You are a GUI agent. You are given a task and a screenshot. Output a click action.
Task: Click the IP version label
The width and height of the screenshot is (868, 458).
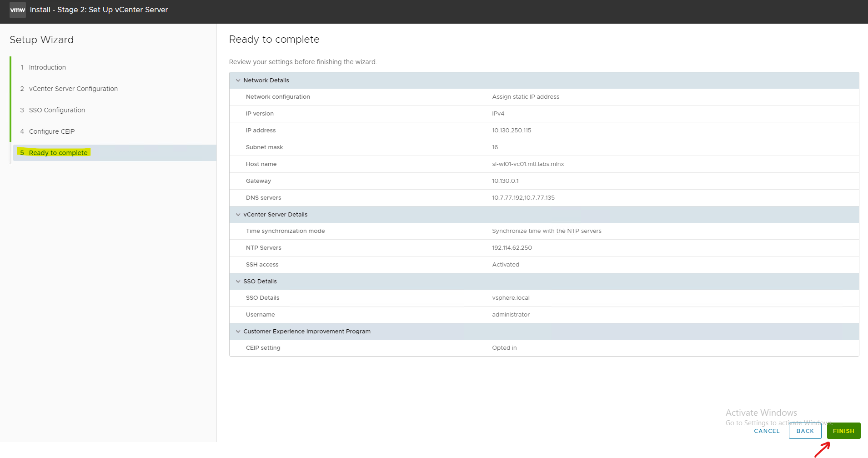(x=260, y=114)
